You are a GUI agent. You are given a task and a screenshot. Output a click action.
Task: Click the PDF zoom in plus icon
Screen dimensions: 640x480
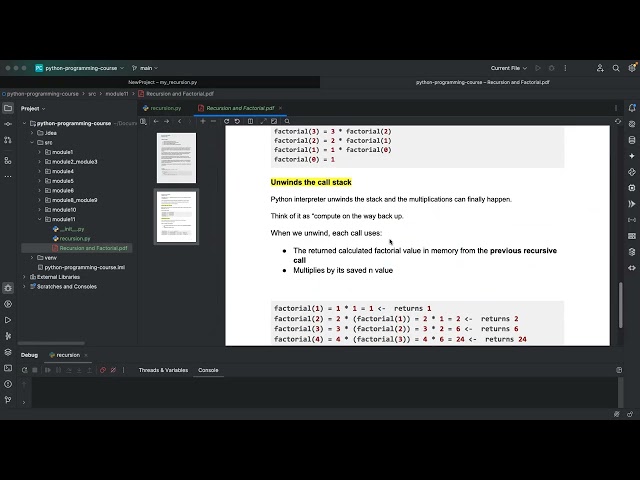pyautogui.click(x=203, y=121)
